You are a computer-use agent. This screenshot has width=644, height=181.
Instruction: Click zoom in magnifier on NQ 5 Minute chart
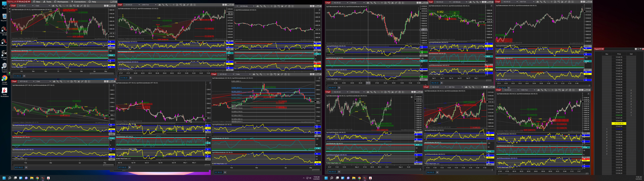(375, 3)
